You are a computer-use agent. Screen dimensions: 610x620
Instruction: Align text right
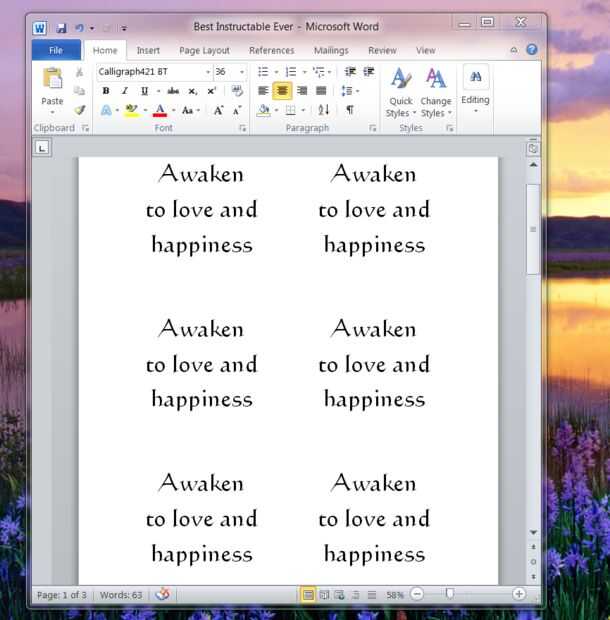point(302,91)
